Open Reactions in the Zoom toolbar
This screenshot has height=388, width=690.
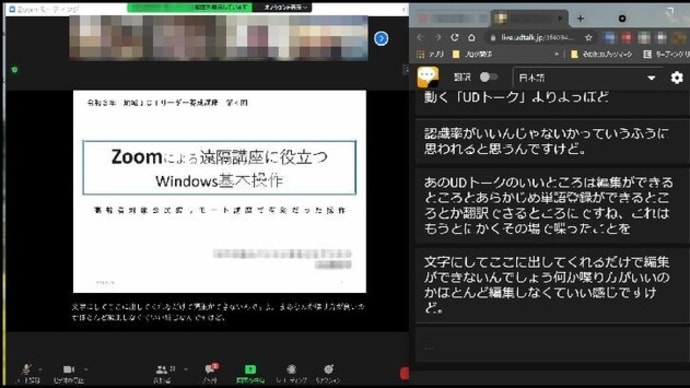[x=328, y=373]
